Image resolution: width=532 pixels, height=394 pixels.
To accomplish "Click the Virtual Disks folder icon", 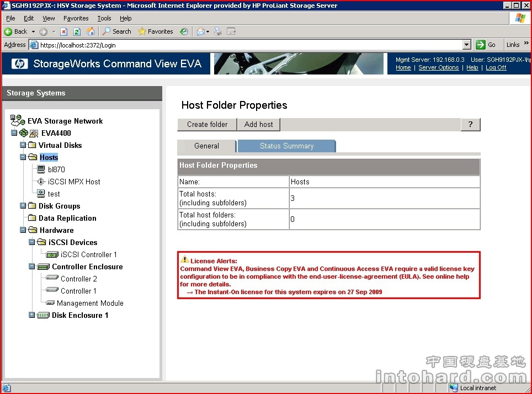I will (32, 145).
